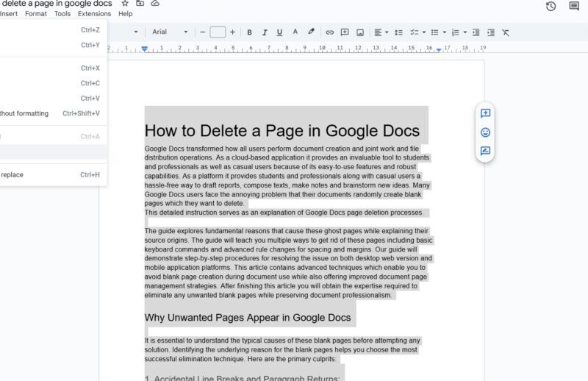Click the right indent marker on ruler
Screen dimensions: 588x381
[x=439, y=49]
